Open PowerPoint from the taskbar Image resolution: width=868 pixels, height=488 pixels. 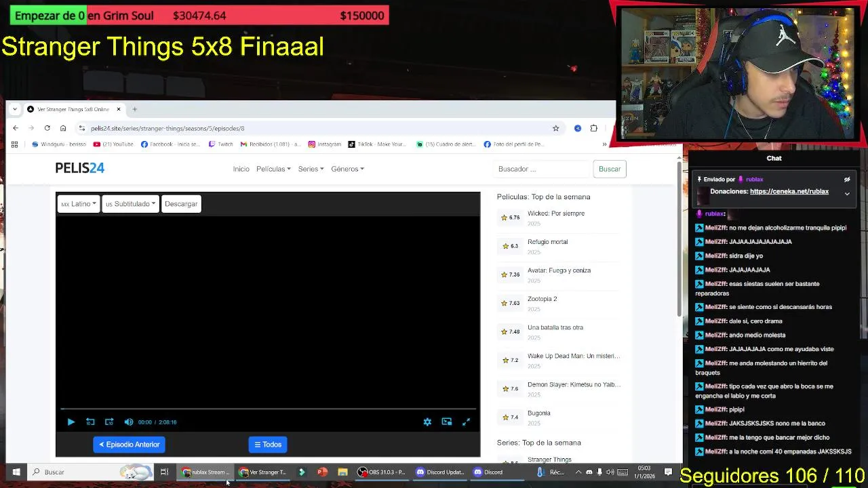(x=322, y=472)
